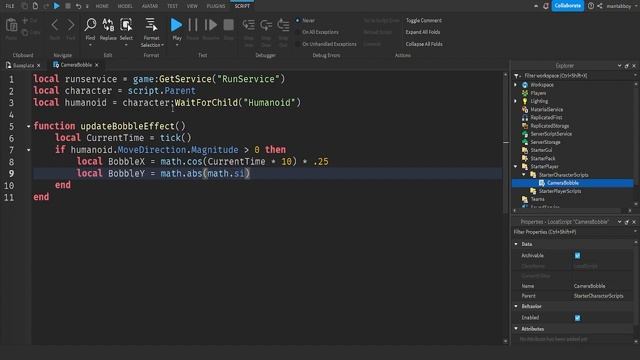
Task: Open Format Selection dropdown arrow
Action: pyautogui.click(x=162, y=45)
